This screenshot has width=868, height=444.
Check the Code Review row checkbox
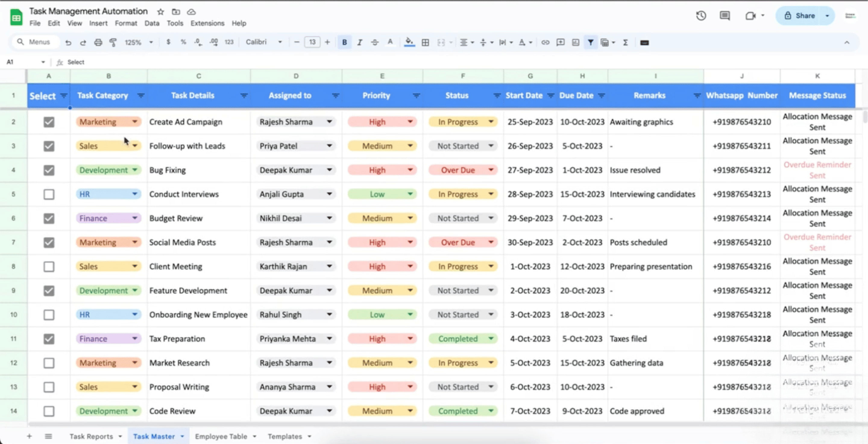click(49, 411)
